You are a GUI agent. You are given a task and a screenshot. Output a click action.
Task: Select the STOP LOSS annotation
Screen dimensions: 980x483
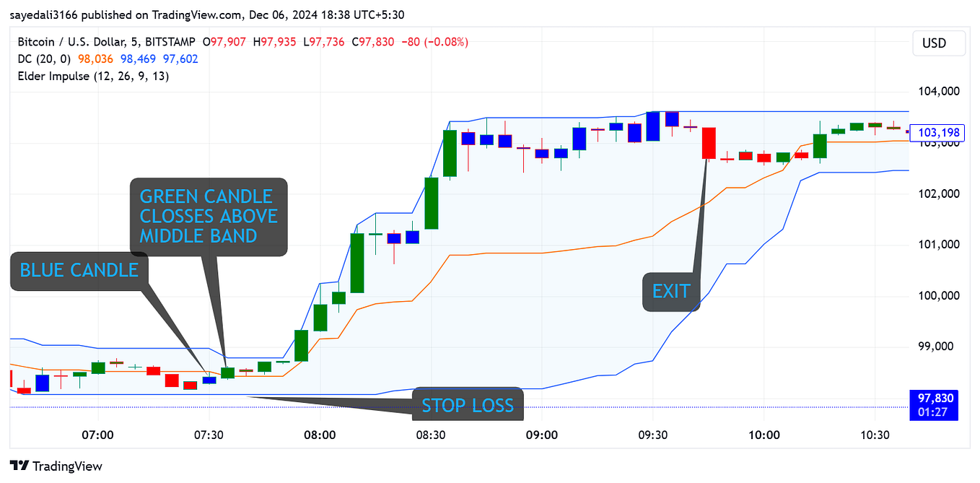(468, 405)
